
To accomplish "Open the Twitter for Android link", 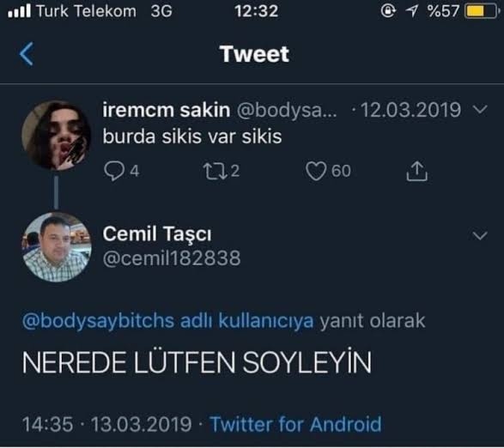I will pos(295,424).
